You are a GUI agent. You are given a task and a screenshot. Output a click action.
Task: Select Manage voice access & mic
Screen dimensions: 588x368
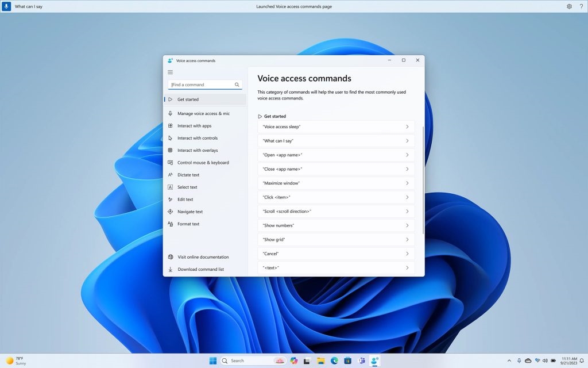203,114
